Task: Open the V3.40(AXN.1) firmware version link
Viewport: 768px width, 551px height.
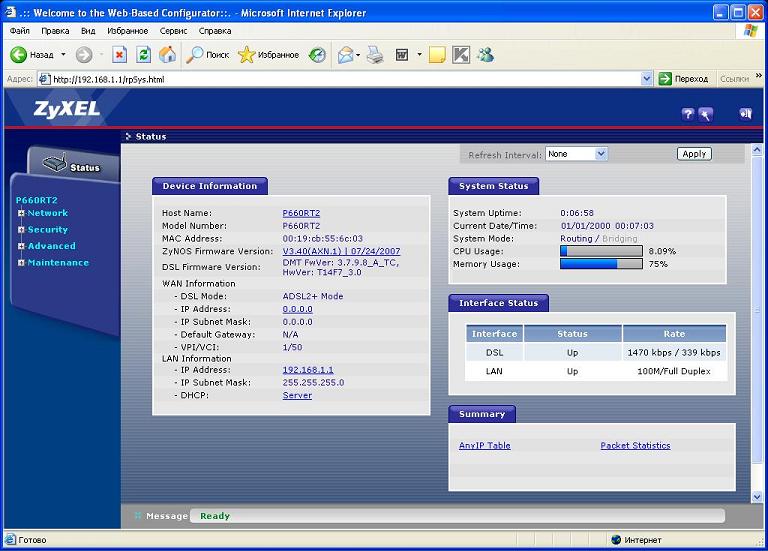Action: point(341,251)
